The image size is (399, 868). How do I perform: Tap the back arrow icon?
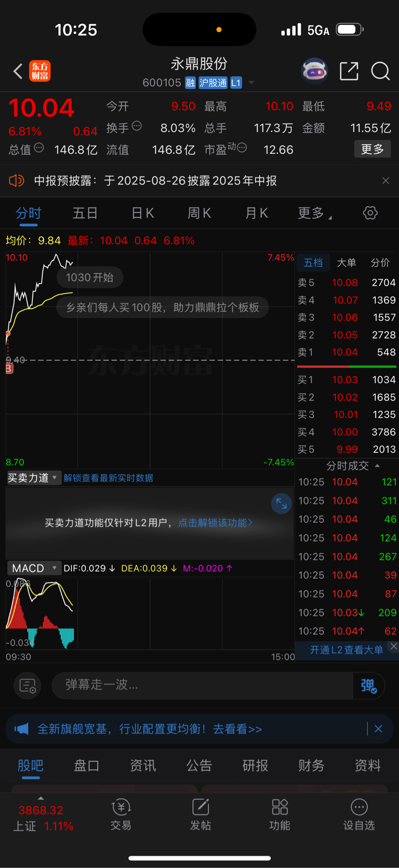(18, 71)
